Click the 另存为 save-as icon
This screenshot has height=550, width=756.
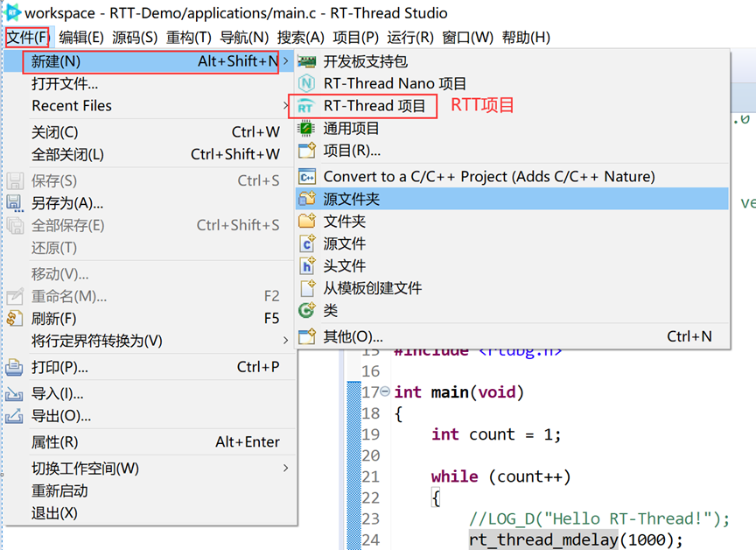pyautogui.click(x=15, y=203)
